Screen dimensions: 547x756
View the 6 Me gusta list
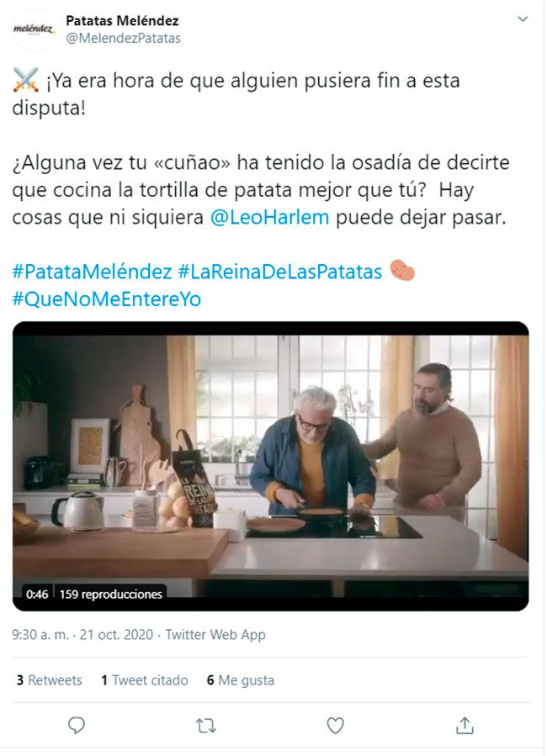(x=240, y=680)
